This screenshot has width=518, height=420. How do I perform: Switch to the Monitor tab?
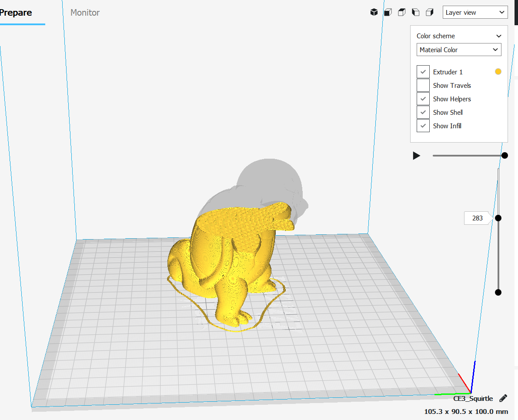85,13
